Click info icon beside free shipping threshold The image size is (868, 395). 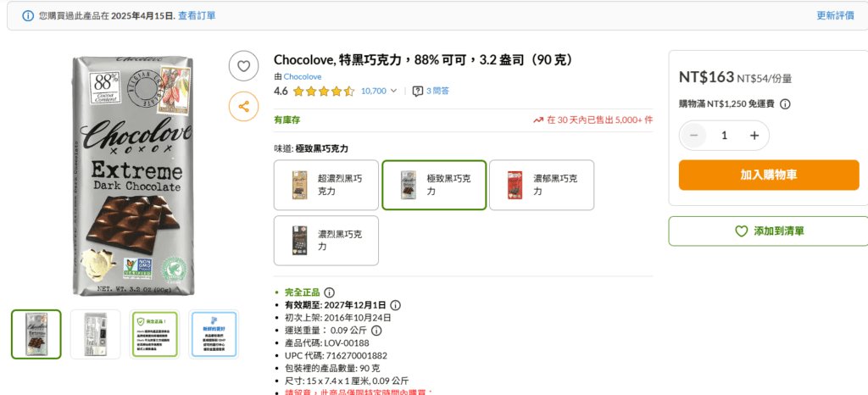[785, 104]
